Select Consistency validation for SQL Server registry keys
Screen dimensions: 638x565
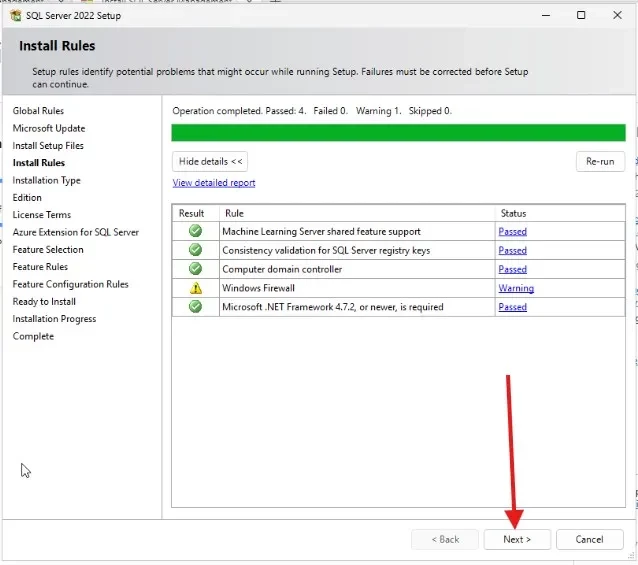coord(326,250)
